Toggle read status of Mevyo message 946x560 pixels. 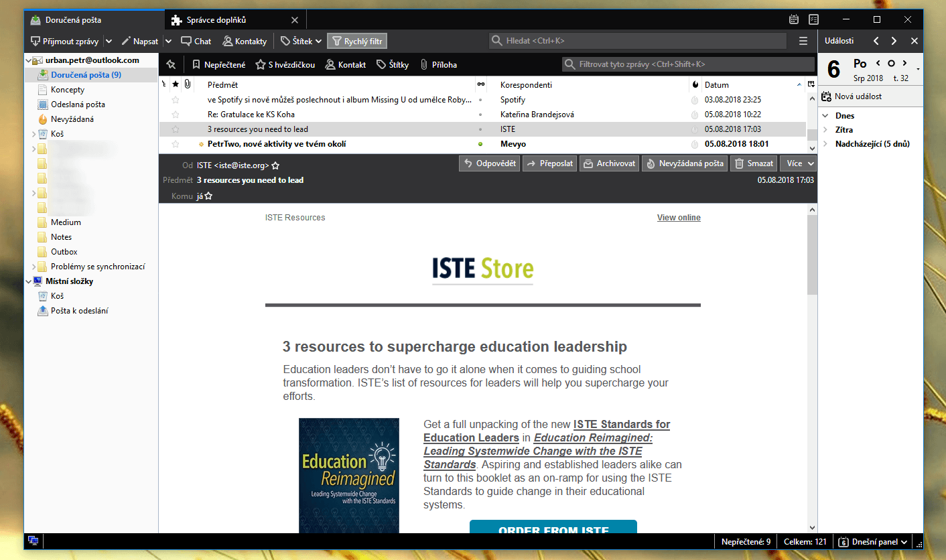[x=480, y=144]
